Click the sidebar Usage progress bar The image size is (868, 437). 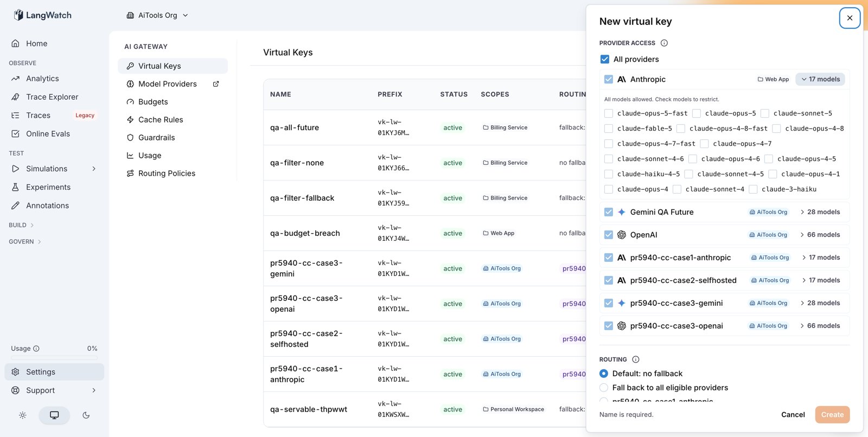pyautogui.click(x=54, y=358)
